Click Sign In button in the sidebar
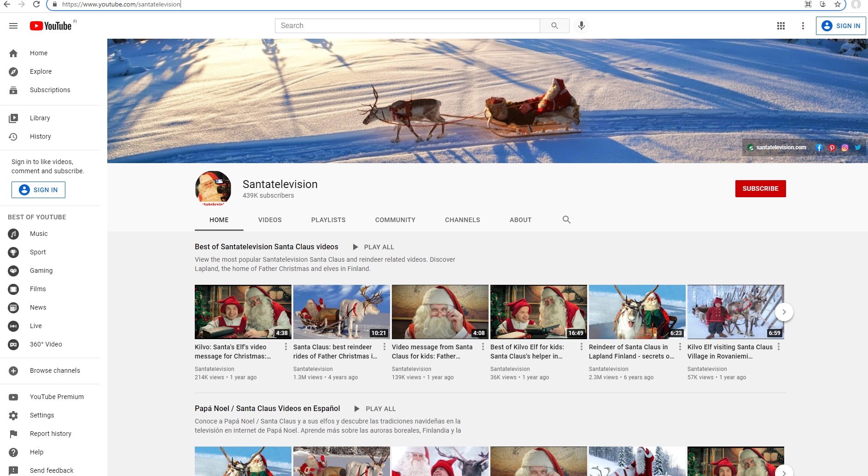 [x=38, y=190]
